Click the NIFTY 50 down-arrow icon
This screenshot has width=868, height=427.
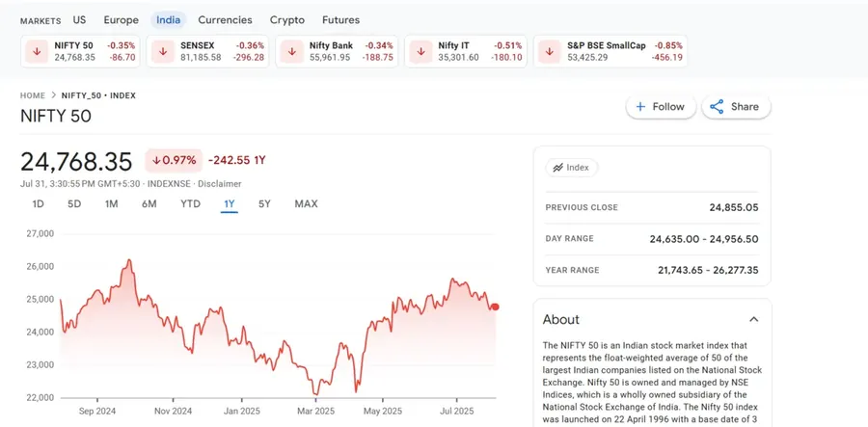click(37, 51)
